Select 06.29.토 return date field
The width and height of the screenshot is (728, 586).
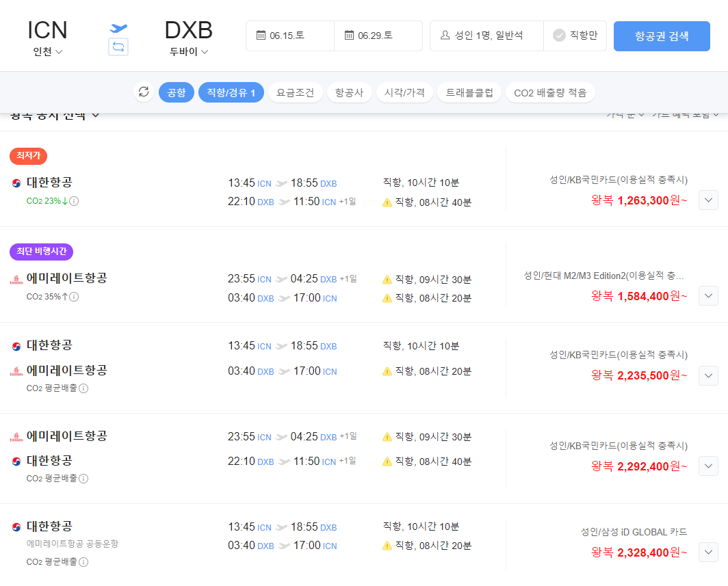pos(378,36)
